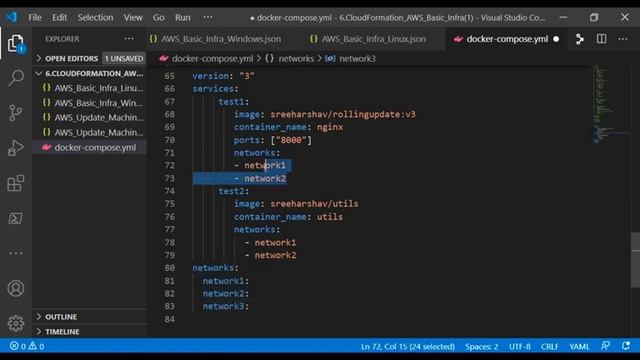640x360 pixels.
Task: Show additional activity bar views ellipsis
Action: (x=16, y=253)
